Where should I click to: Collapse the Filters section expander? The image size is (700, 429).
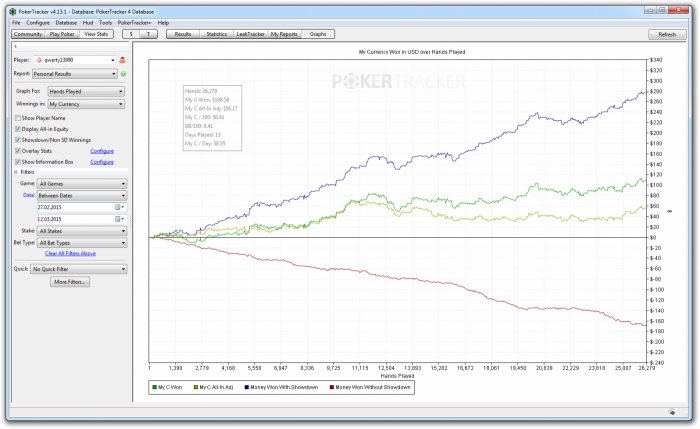tap(16, 172)
